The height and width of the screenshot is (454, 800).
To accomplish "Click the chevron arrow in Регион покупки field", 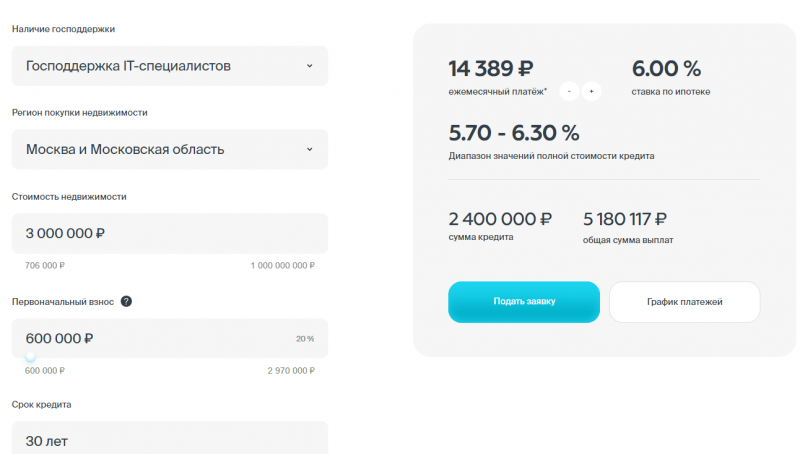I will point(309,149).
